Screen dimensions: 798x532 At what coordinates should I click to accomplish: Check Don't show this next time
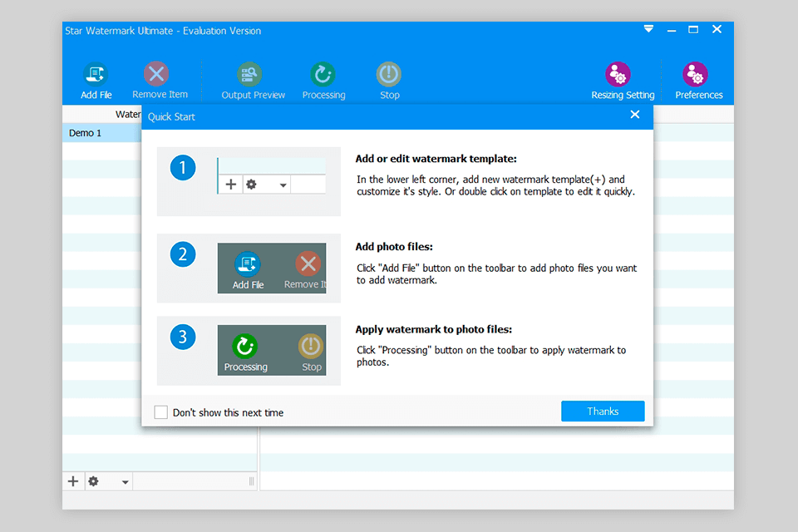click(x=160, y=412)
